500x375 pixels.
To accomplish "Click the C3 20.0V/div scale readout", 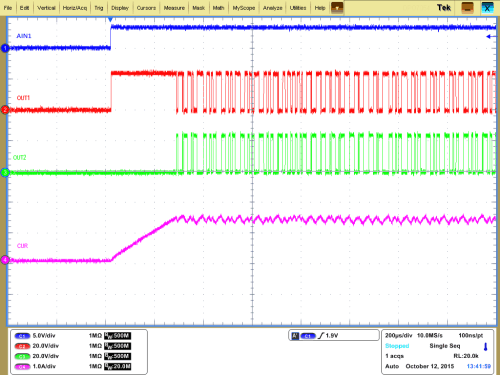I will (x=45, y=356).
